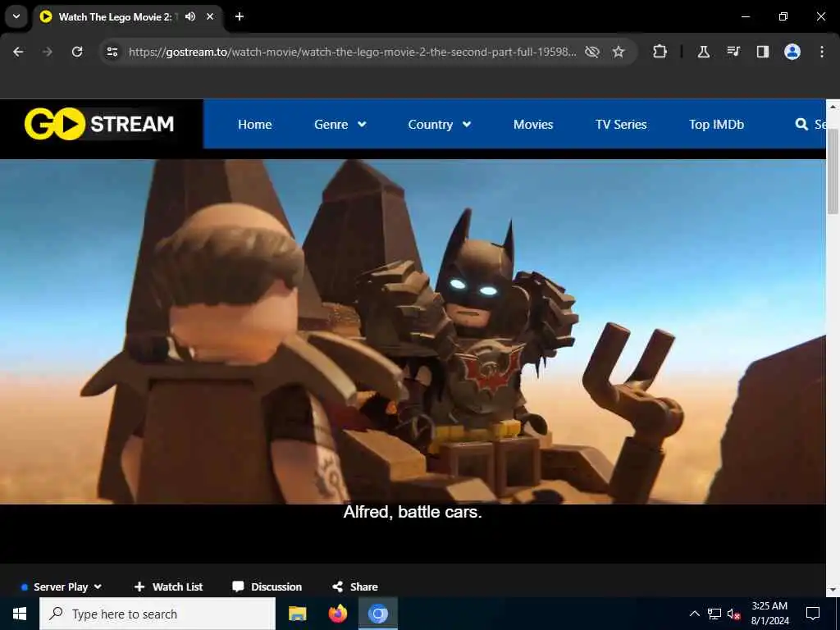Image resolution: width=840 pixels, height=630 pixels.
Task: Open the Discussion section
Action: (267, 587)
